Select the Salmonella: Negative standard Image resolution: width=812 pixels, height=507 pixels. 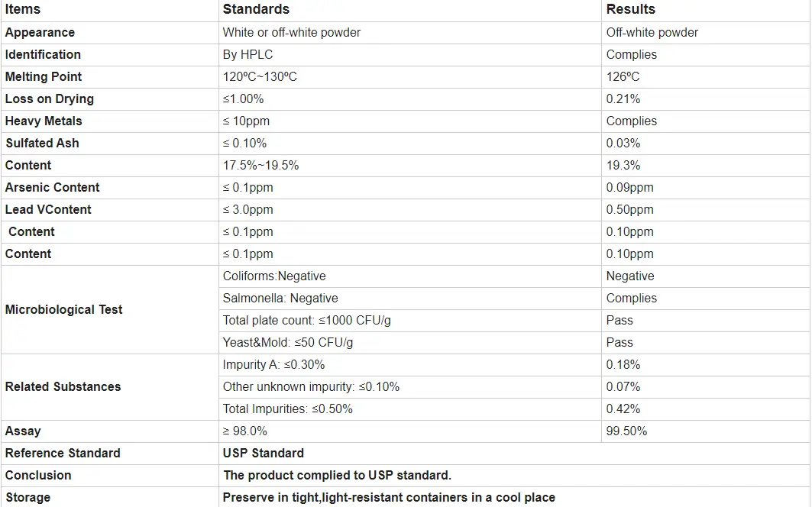pyautogui.click(x=280, y=299)
